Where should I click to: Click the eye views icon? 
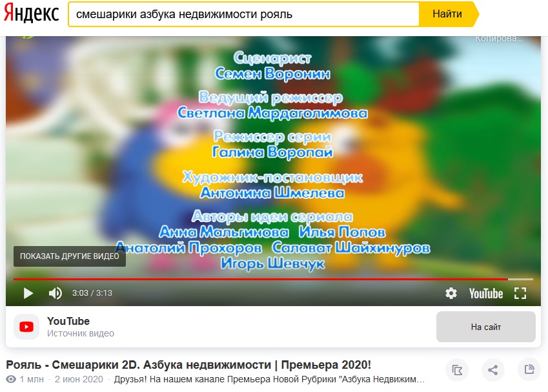(11, 380)
